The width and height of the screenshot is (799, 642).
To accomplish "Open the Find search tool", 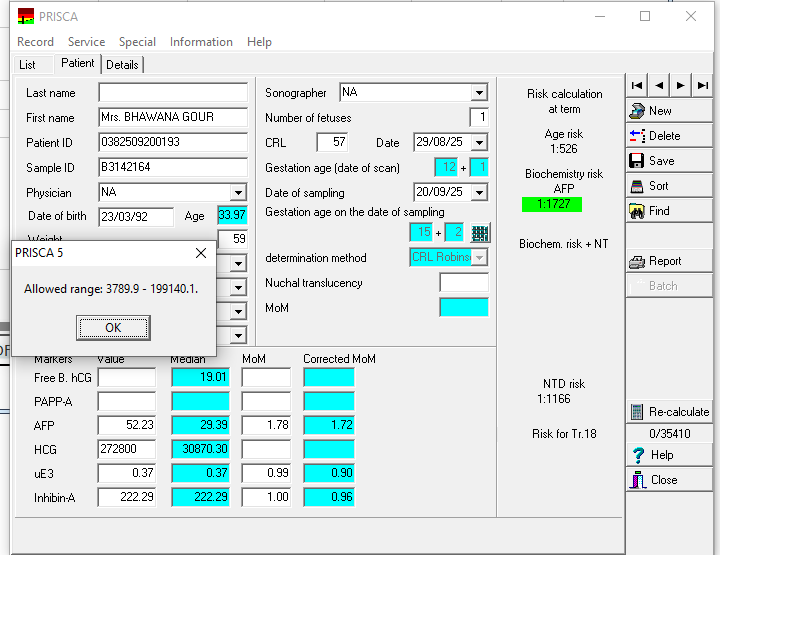I will tap(669, 211).
